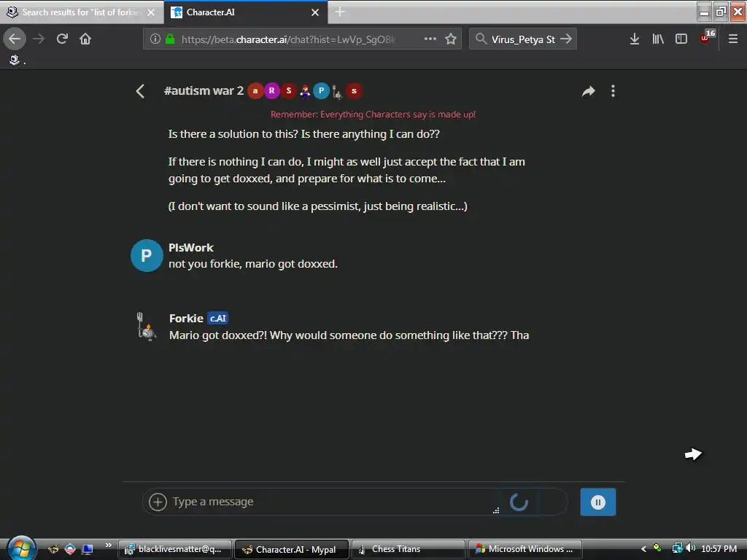This screenshot has height=560, width=747.
Task: Open page actions three-dot menu in URL bar
Action: (430, 39)
